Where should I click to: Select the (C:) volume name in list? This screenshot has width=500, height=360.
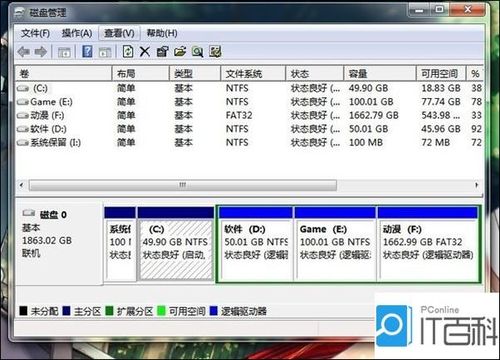coord(40,88)
